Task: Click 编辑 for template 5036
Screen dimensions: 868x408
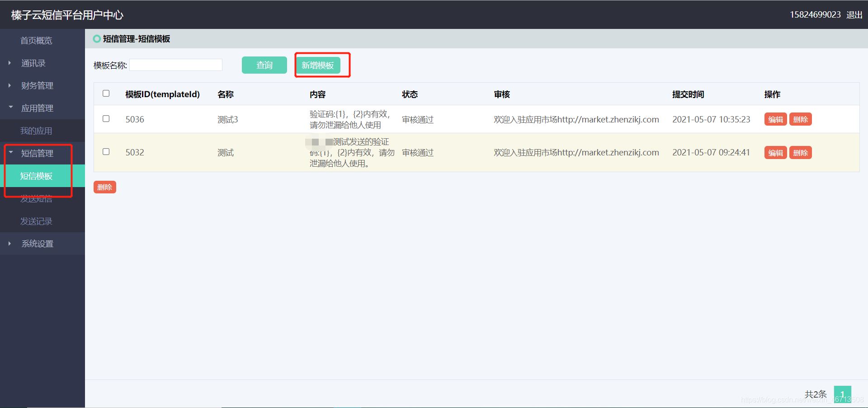Action: click(x=775, y=119)
